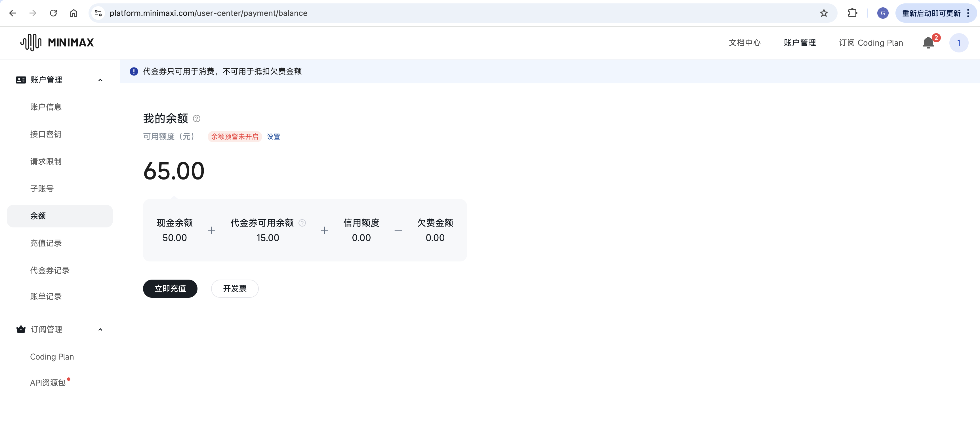Open API资源包 in the sidebar
980x435 pixels.
[x=48, y=383]
